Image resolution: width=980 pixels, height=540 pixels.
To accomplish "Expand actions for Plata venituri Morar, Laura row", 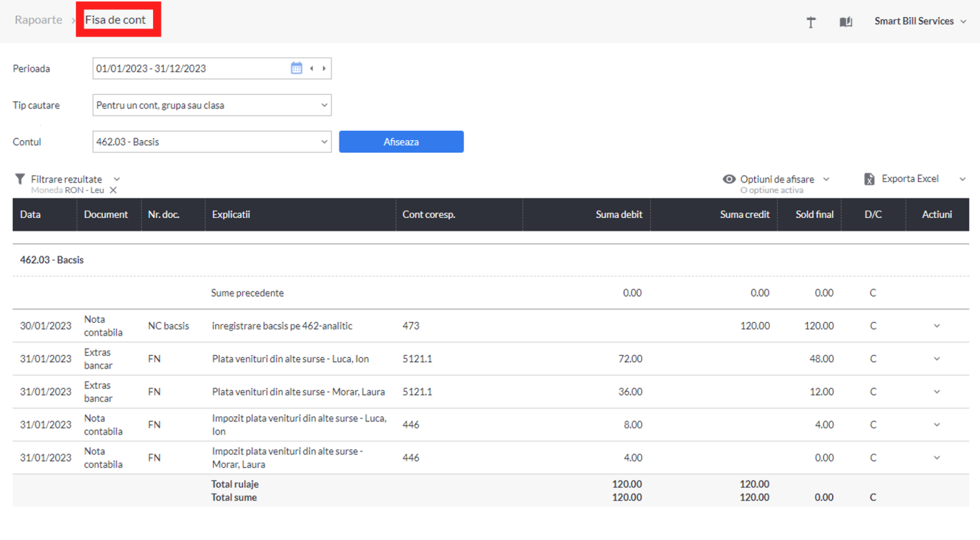I will (x=937, y=391).
